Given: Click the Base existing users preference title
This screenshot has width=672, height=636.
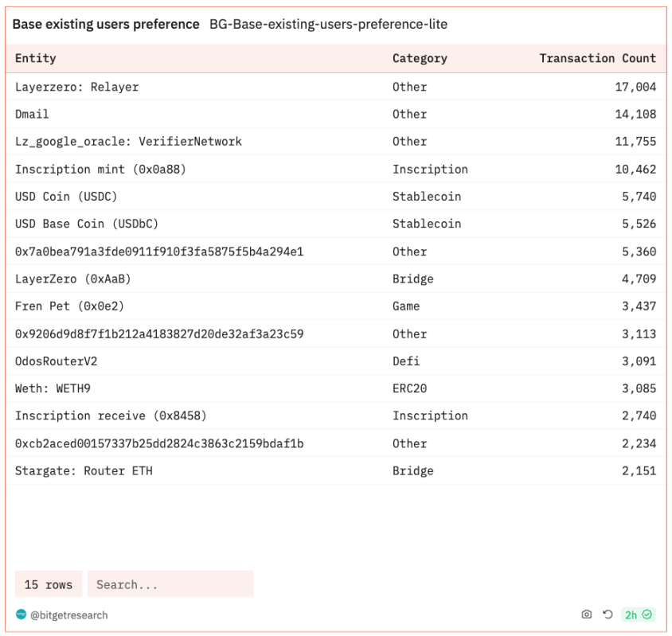Looking at the screenshot, I should click(106, 25).
